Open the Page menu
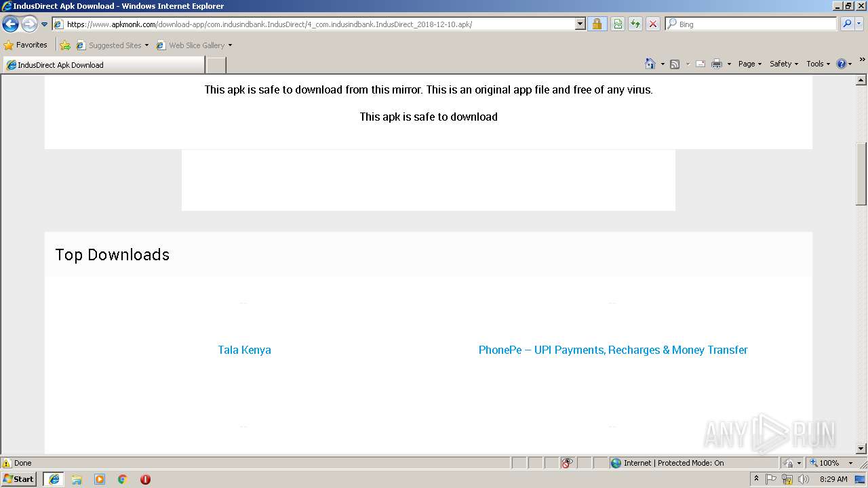This screenshot has height=488, width=868. (x=750, y=64)
